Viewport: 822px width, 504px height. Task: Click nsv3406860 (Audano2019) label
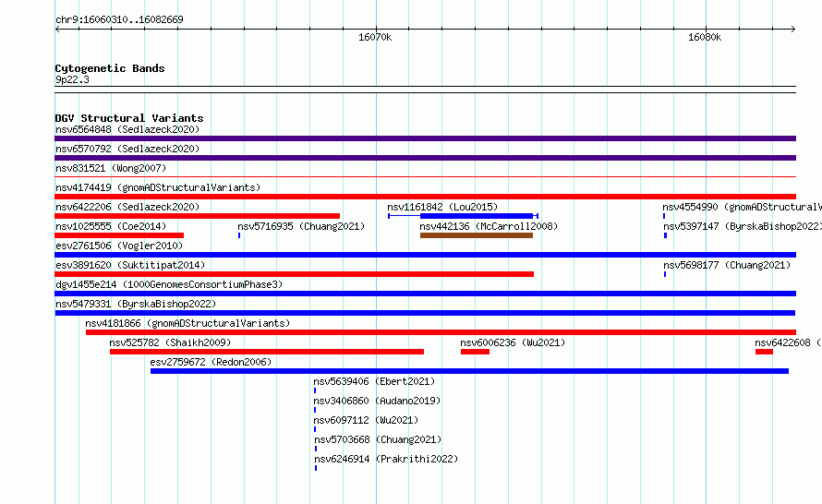377,401
